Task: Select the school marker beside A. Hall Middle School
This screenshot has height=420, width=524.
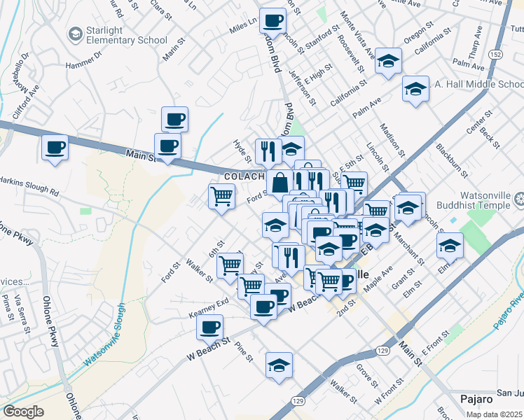Action: coord(415,90)
